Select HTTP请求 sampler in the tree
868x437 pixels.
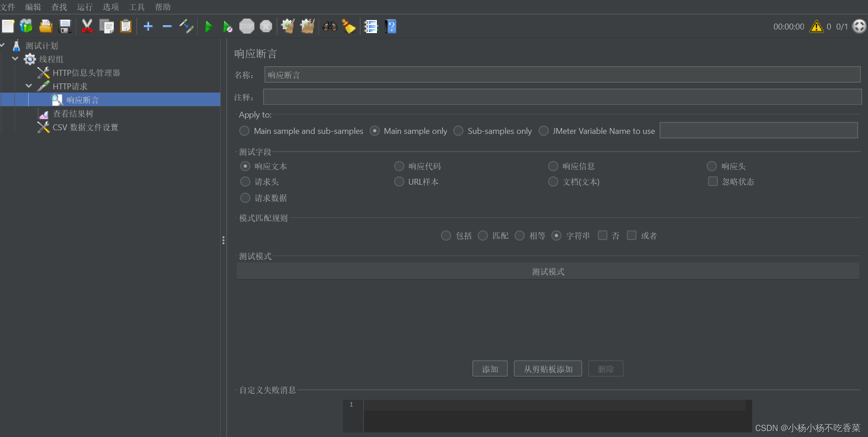tap(70, 87)
